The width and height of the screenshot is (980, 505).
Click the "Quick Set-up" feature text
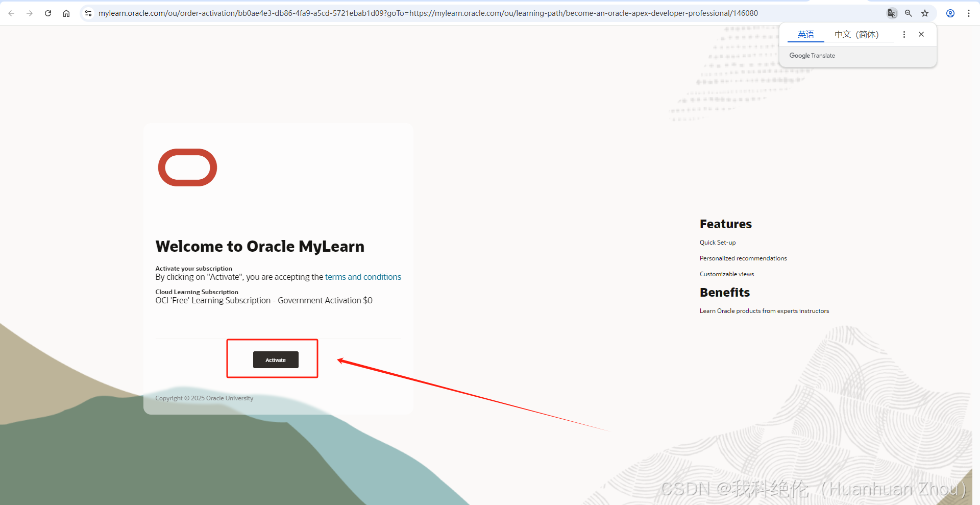(718, 243)
